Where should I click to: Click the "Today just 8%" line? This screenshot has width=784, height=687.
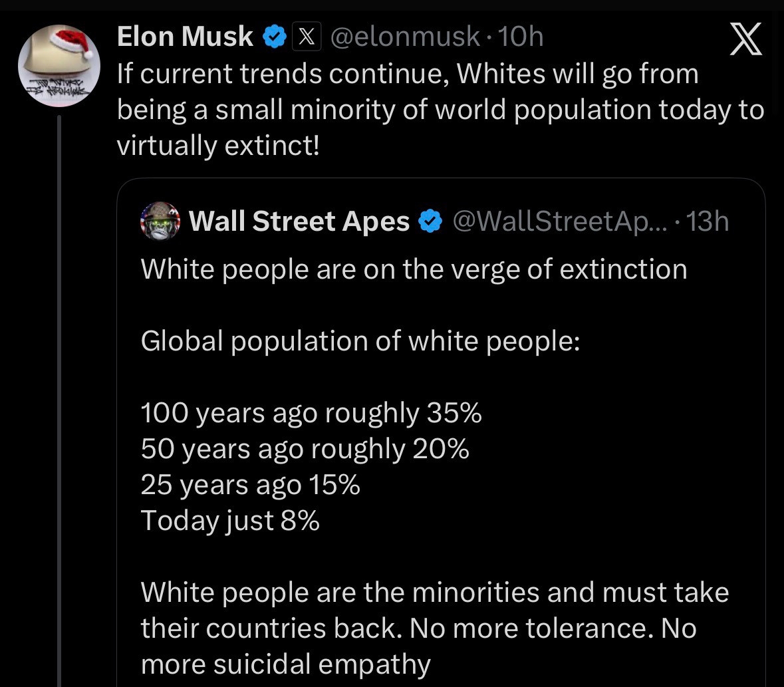[230, 520]
